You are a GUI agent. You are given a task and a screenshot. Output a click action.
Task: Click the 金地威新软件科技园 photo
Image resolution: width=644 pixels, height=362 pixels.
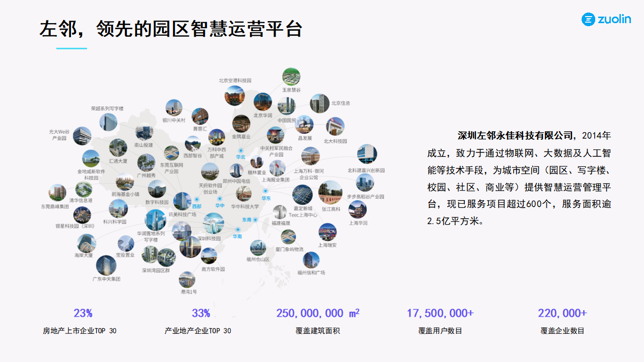91,159
